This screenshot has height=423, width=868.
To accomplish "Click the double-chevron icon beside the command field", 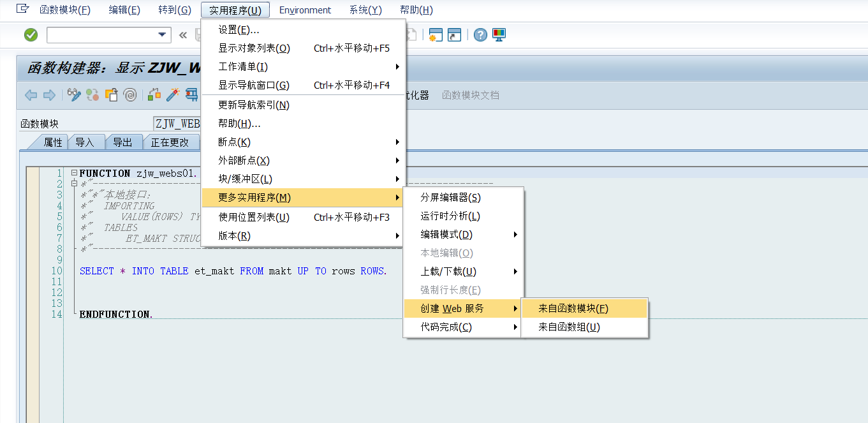I will [x=183, y=35].
